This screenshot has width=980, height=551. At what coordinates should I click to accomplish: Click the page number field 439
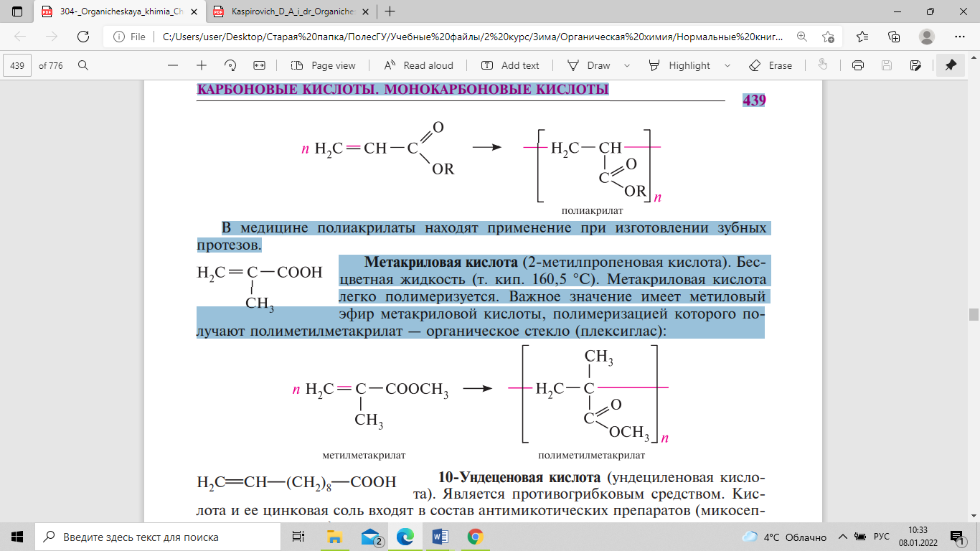tap(18, 65)
